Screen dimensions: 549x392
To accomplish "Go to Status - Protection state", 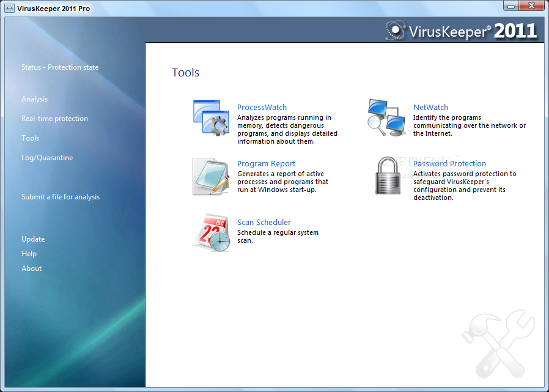I will pos(60,67).
